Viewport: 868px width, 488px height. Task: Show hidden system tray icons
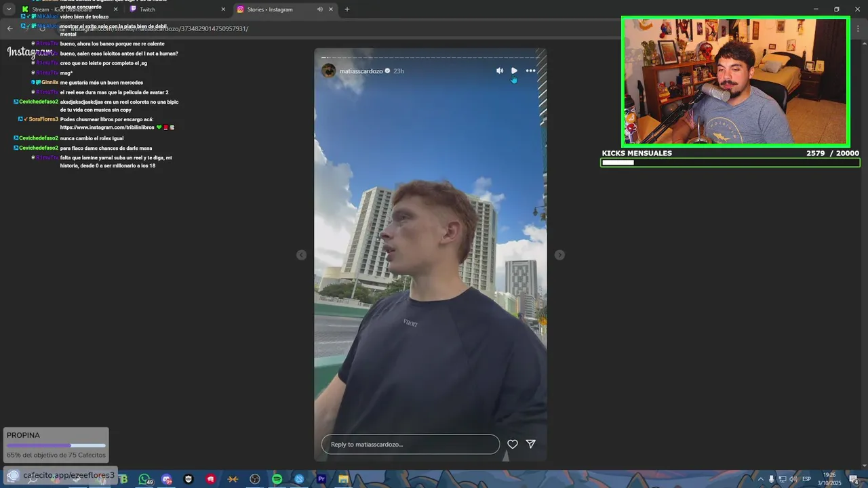point(760,479)
